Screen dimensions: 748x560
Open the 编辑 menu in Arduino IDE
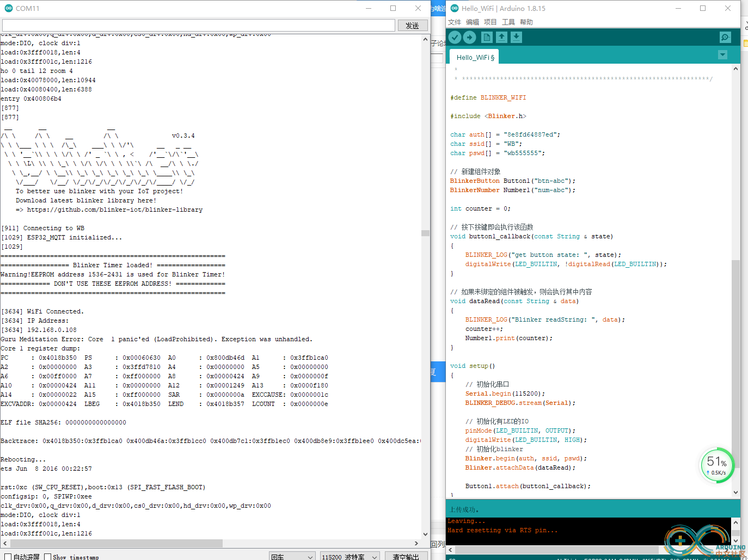pos(473,22)
